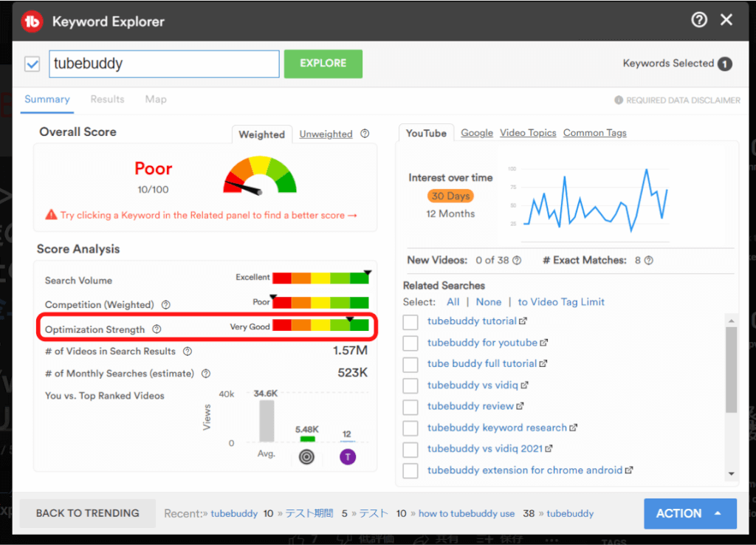
Task: Switch to the Map tab
Action: pos(156,100)
